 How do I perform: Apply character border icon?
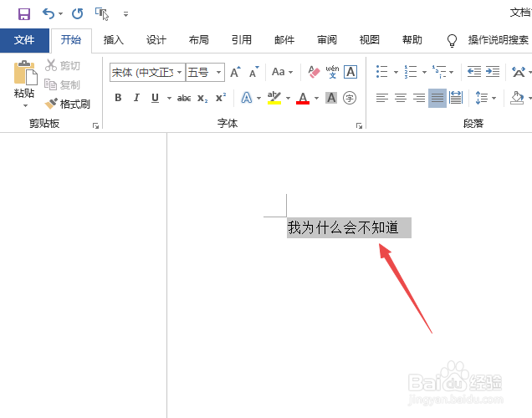point(350,72)
